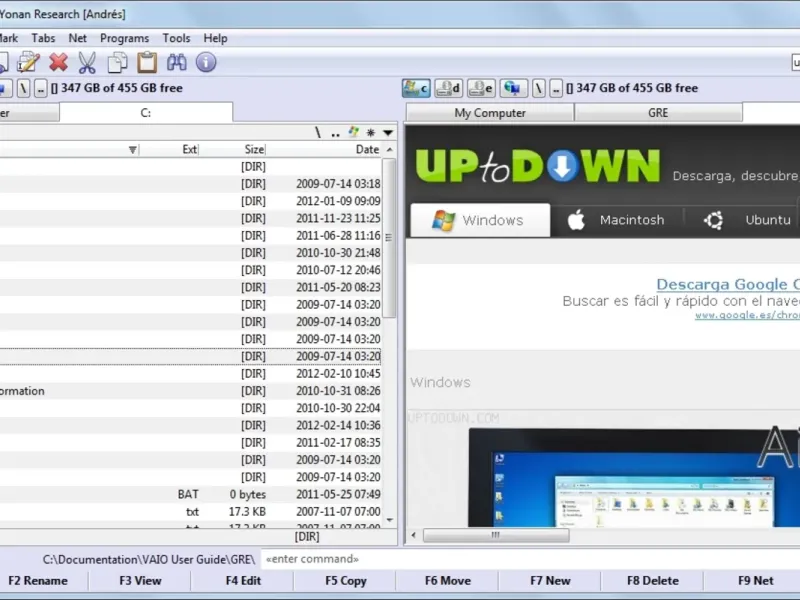Click the copy pages icon
The image size is (800, 600).
click(117, 63)
